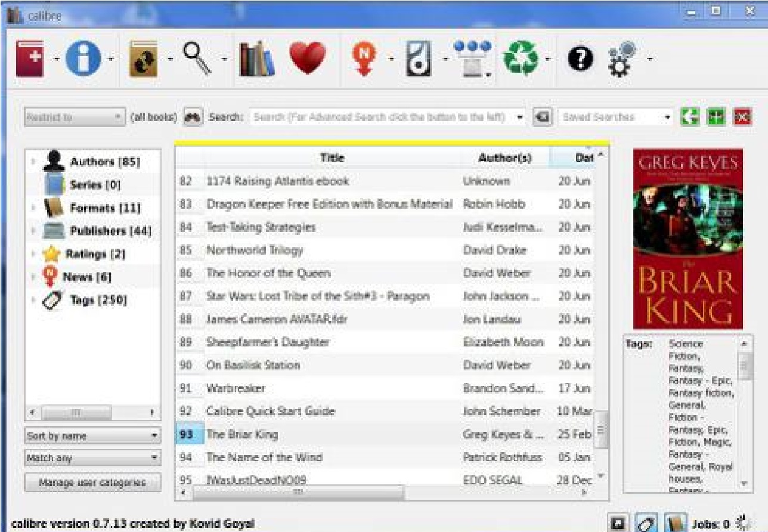The height and width of the screenshot is (532, 768).
Task: Select the Tags [250] category
Action: pos(98,300)
